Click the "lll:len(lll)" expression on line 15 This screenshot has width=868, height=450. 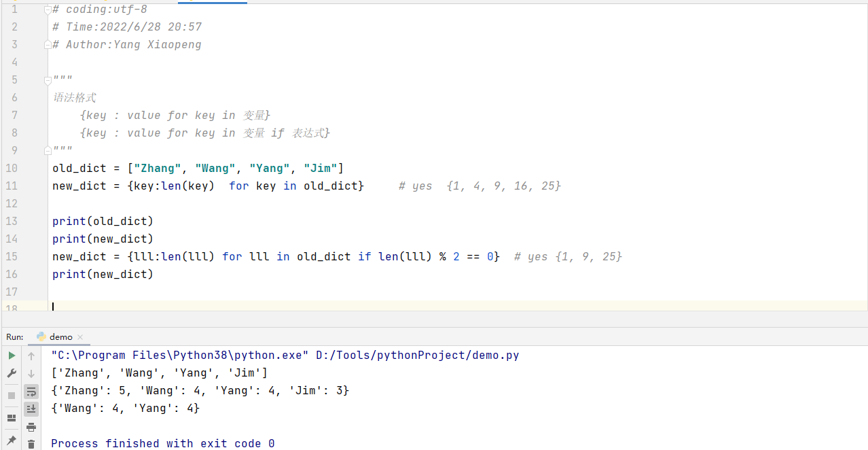[x=175, y=257]
